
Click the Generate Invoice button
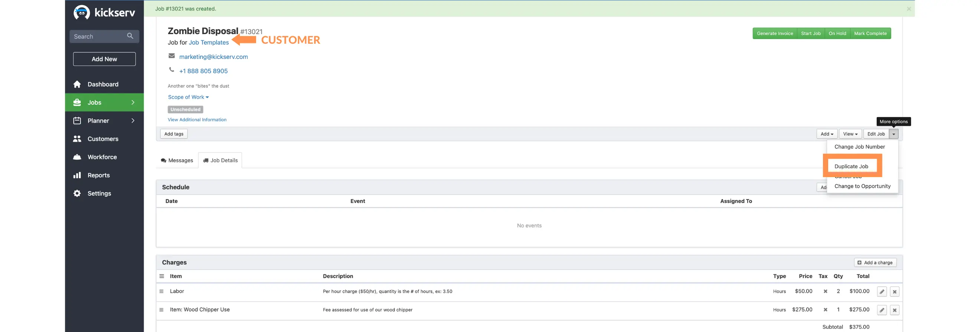[775, 33]
